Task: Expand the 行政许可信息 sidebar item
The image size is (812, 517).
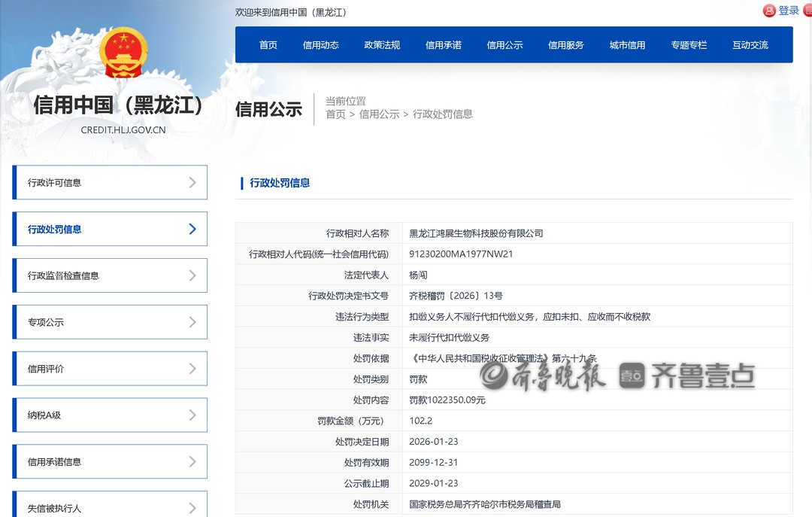Action: coord(109,182)
